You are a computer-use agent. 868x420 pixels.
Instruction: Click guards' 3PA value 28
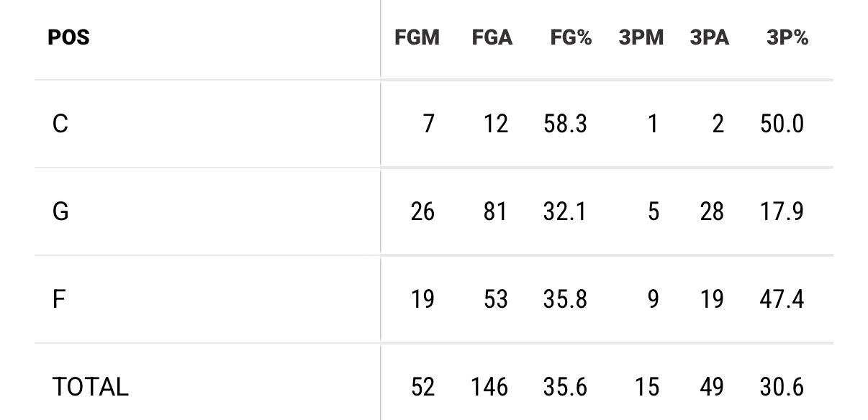(711, 212)
